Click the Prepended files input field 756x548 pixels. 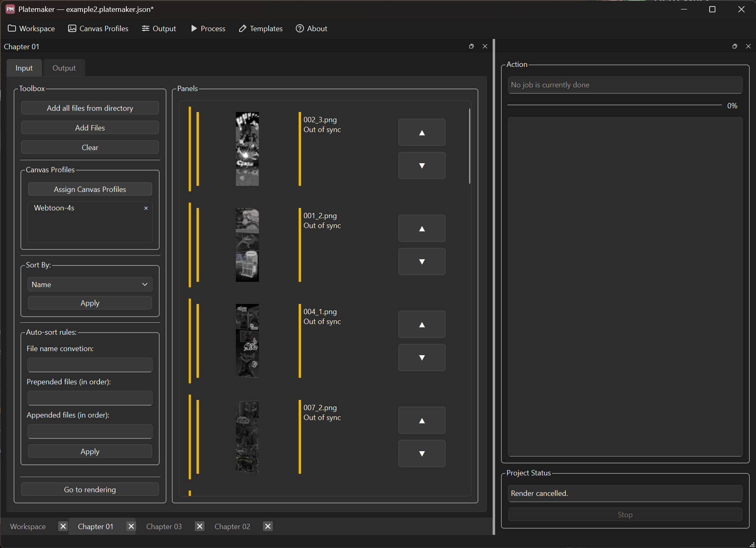click(90, 398)
